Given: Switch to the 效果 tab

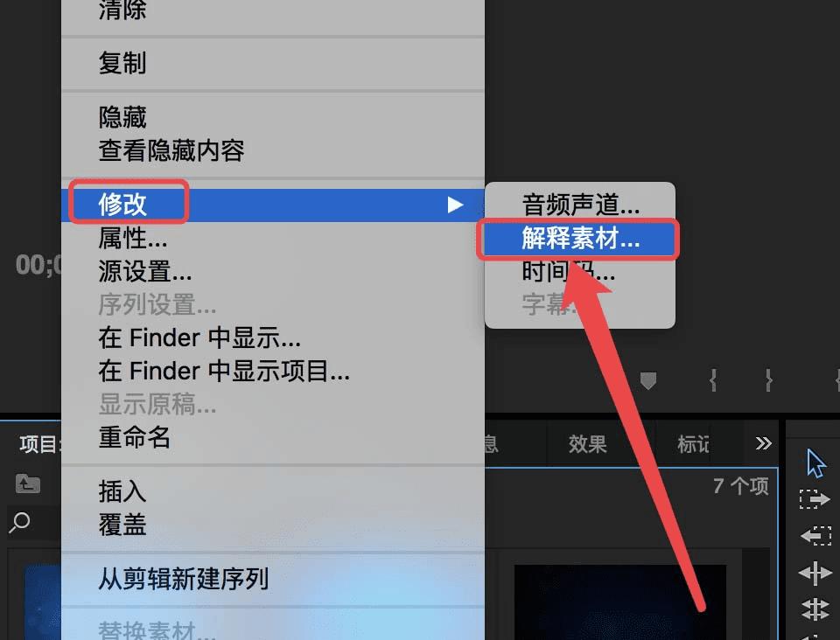Looking at the screenshot, I should click(x=588, y=443).
